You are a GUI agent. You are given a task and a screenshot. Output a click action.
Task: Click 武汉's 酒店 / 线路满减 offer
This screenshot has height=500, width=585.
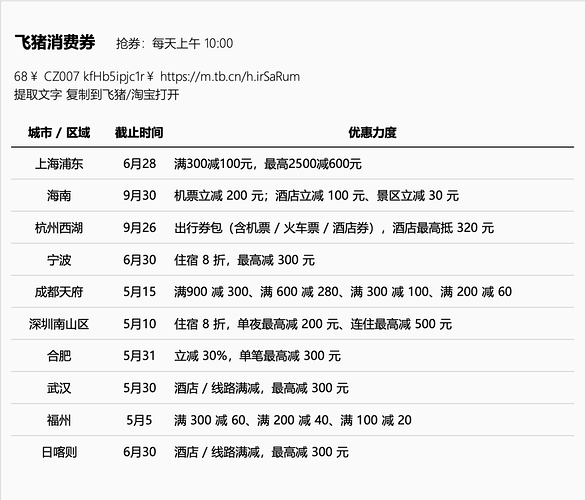(261, 388)
